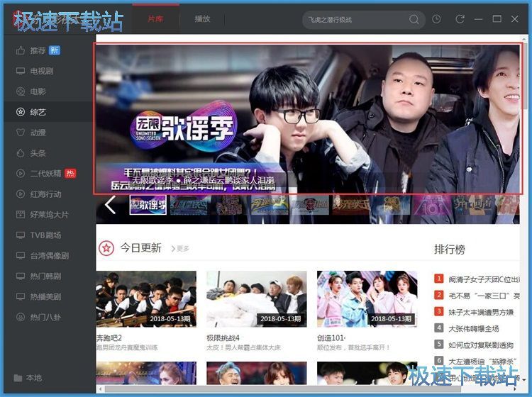Viewport: 532px width, 397px height.
Task: Open the 奔跑吧2 video thumbnail
Action: pos(146,299)
